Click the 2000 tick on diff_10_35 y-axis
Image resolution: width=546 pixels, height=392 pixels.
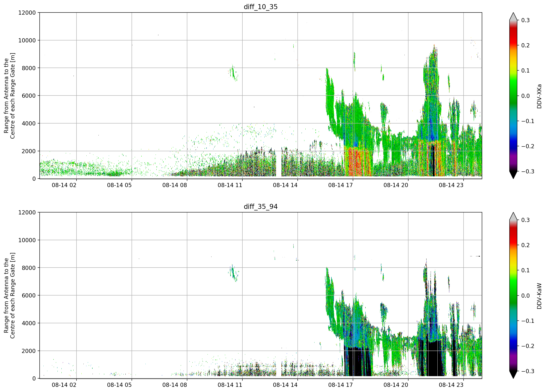point(29,151)
